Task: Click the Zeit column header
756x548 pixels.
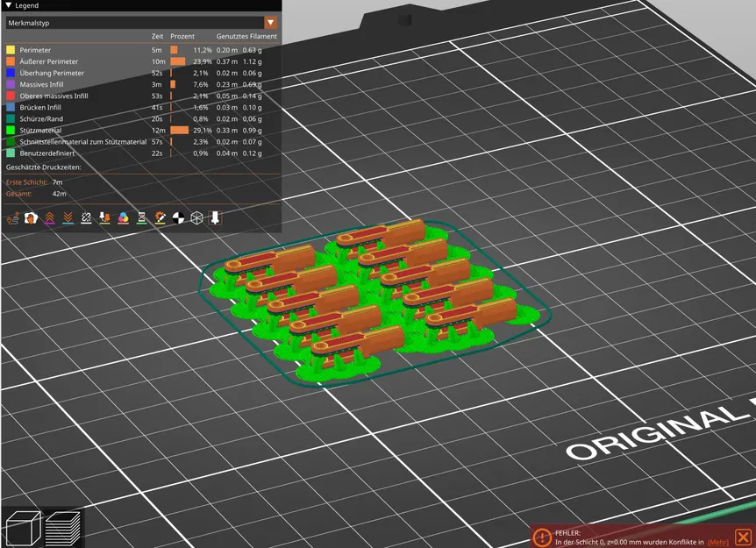Action: point(157,36)
